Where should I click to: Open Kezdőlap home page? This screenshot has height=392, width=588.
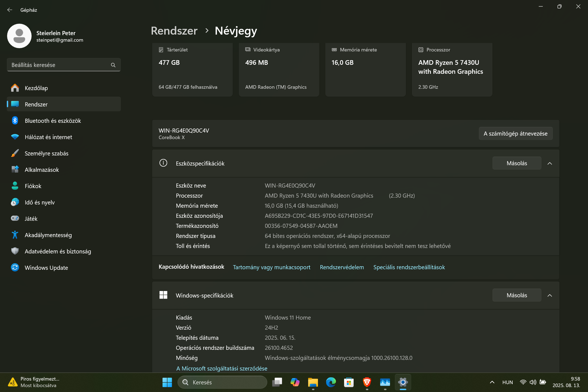[x=64, y=88]
